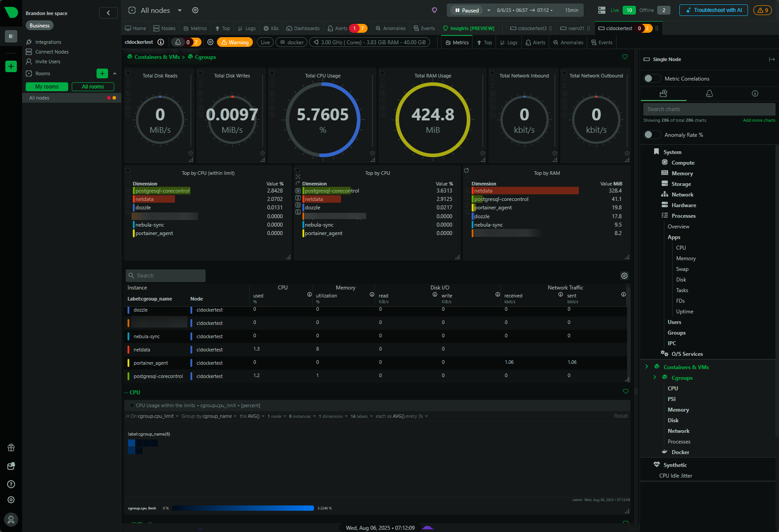Click the settings gear next to All nodes

[195, 10]
